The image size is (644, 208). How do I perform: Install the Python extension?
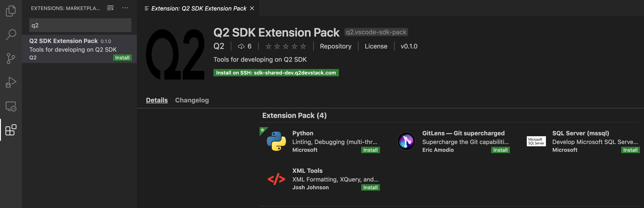click(370, 150)
